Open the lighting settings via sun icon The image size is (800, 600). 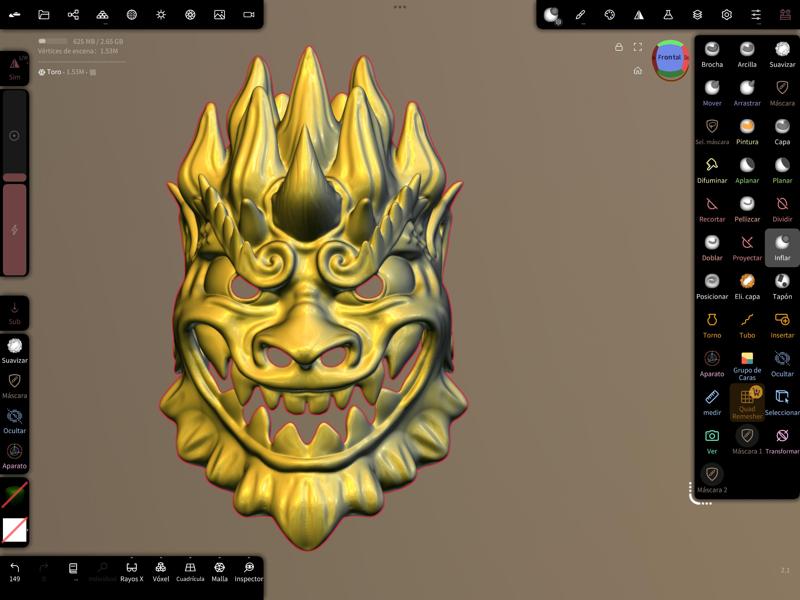tap(160, 14)
